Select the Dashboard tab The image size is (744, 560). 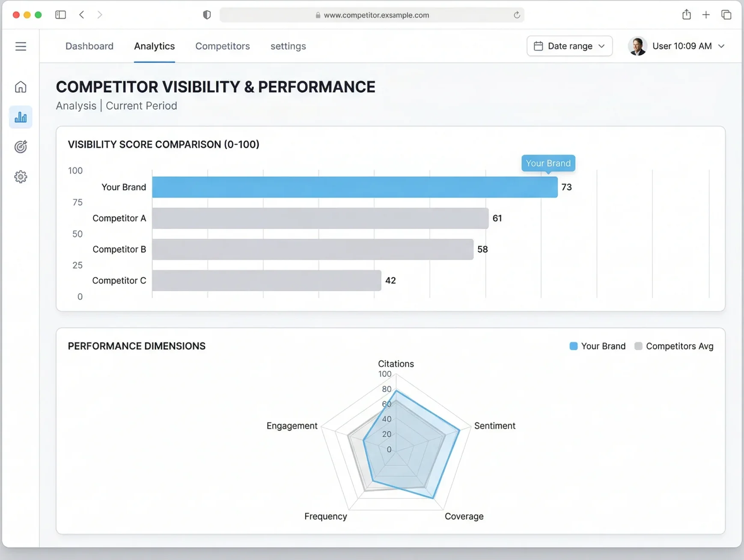pyautogui.click(x=89, y=46)
